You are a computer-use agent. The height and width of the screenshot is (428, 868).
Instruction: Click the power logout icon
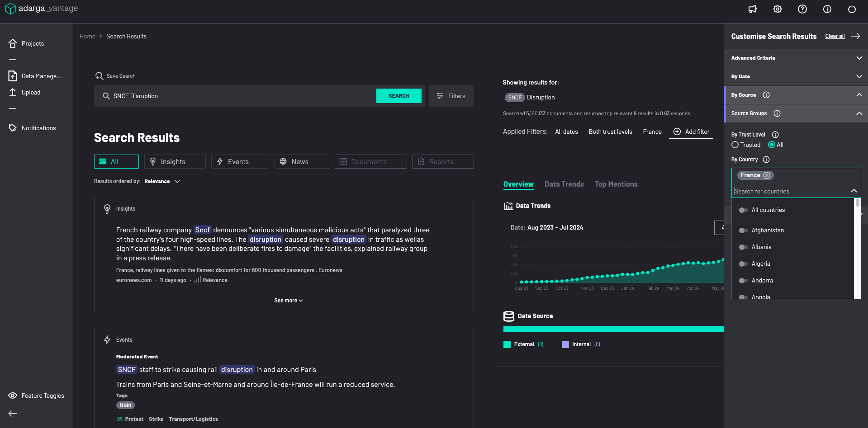pos(852,9)
